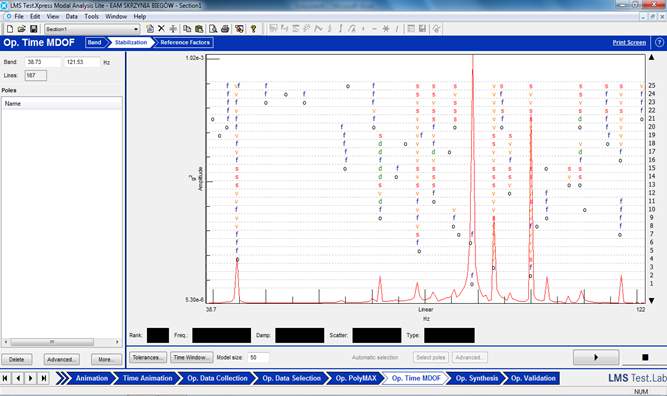
Task: Switch to the Time Animation worksheet
Action: 147,378
